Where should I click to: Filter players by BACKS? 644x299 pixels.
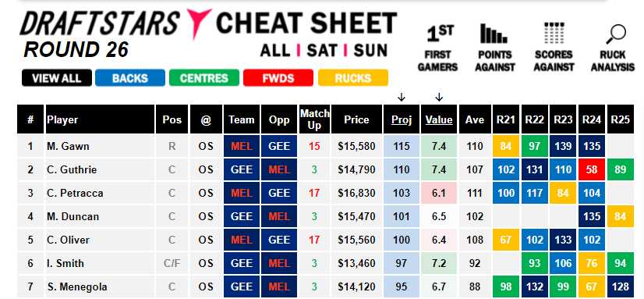130,78
